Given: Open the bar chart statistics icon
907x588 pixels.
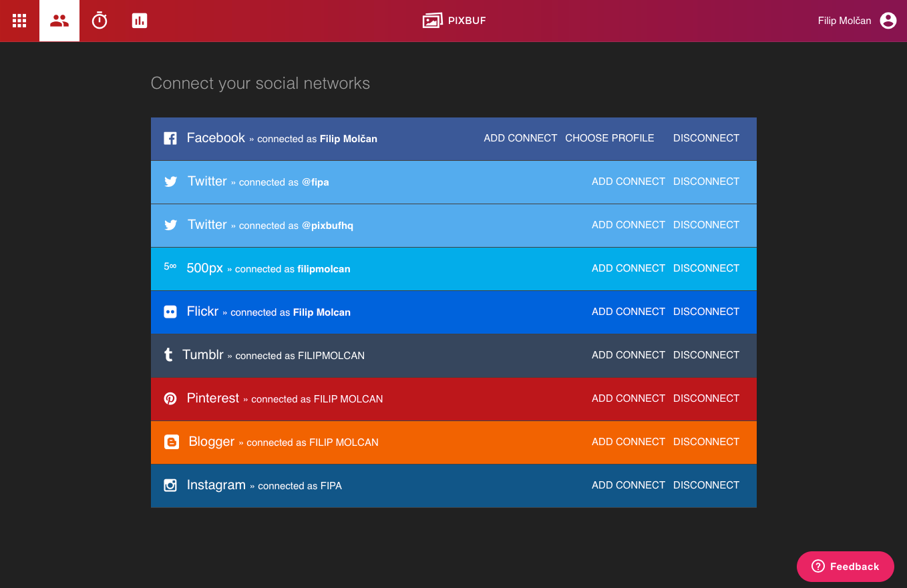Looking at the screenshot, I should point(140,21).
